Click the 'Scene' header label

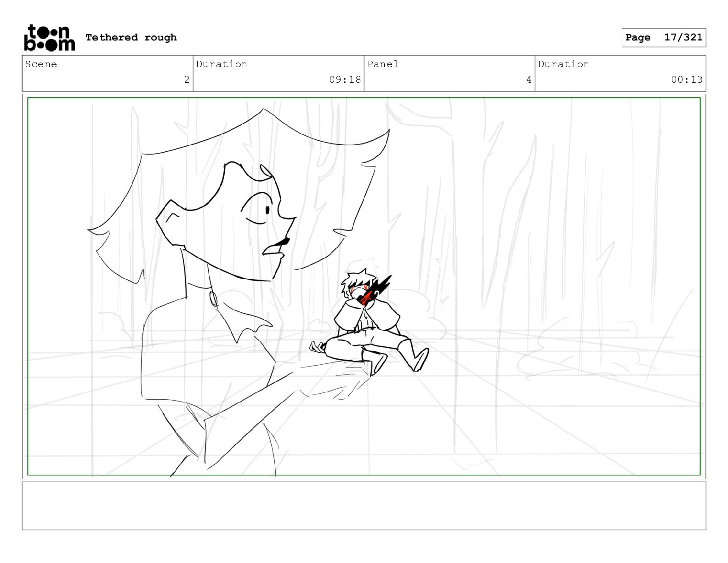(x=41, y=64)
